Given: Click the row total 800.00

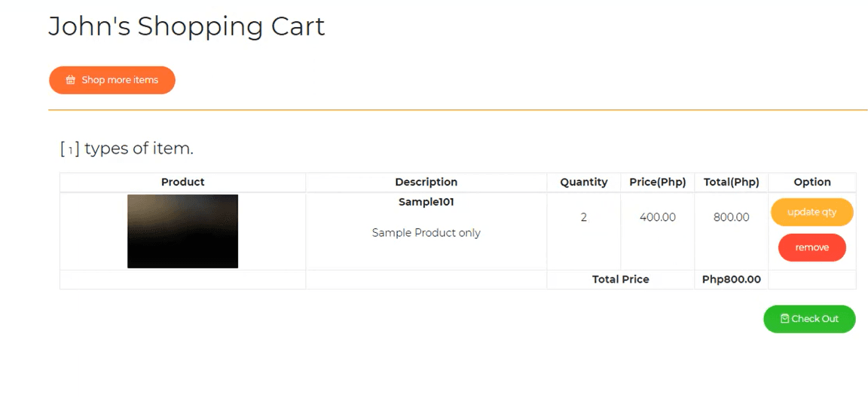Looking at the screenshot, I should [732, 218].
